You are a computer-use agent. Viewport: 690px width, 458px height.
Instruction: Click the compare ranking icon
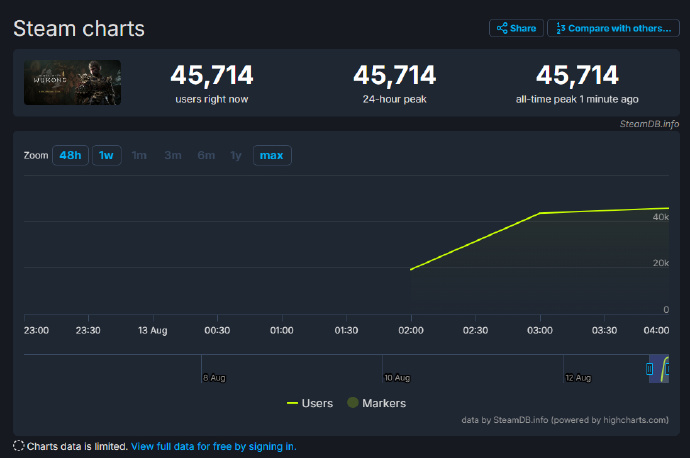pos(561,29)
